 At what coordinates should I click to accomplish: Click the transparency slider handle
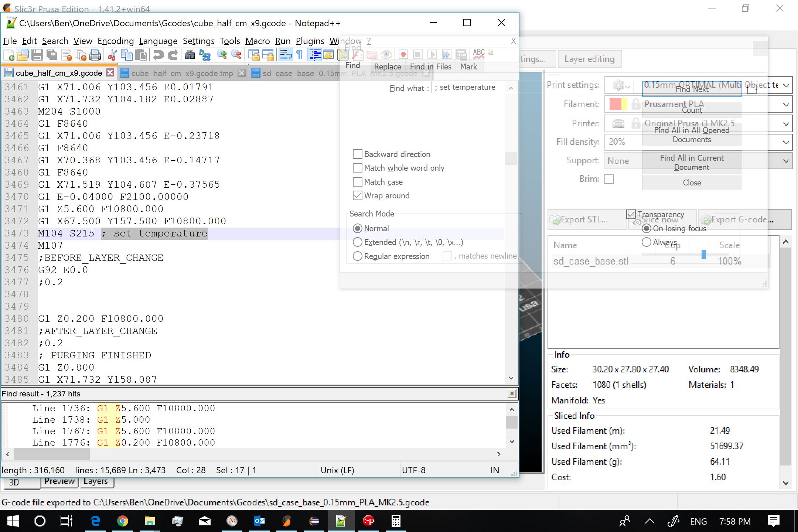click(703, 254)
